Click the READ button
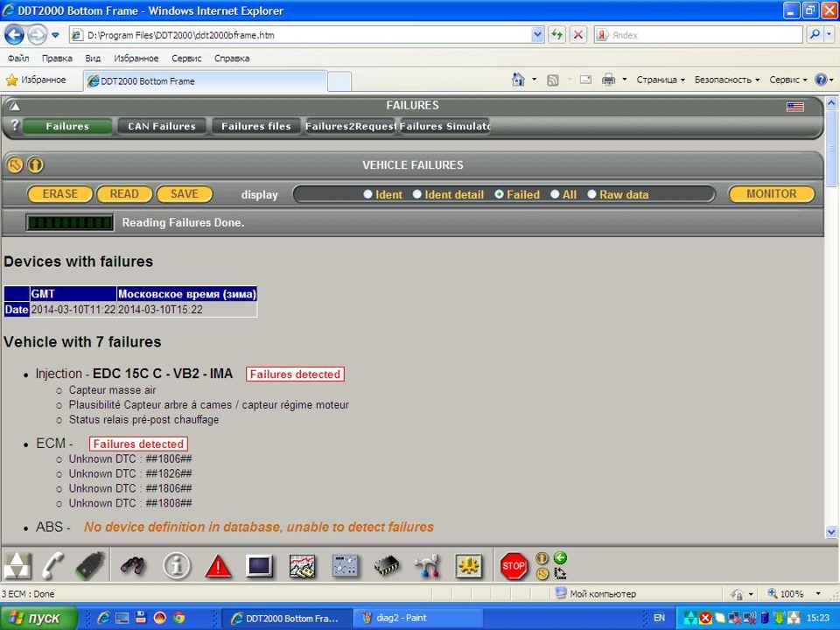The width and height of the screenshot is (840, 630). (x=124, y=194)
